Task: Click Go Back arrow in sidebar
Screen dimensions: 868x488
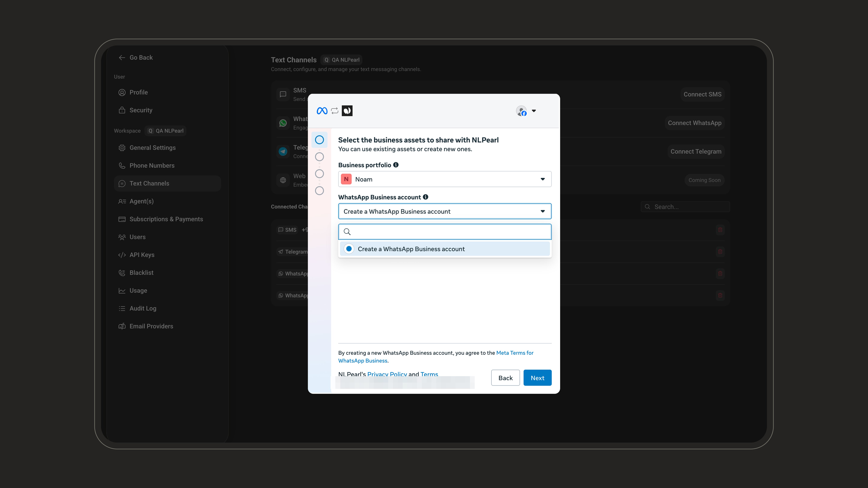Action: (122, 58)
